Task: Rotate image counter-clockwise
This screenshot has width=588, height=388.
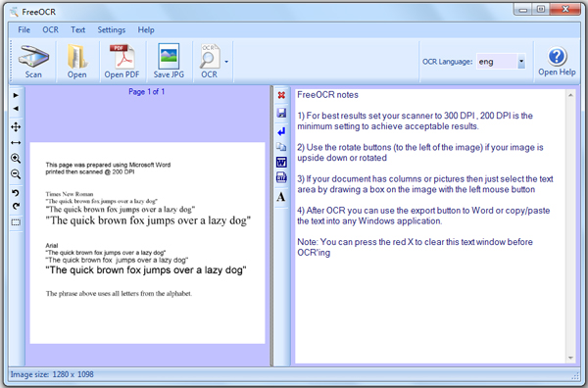Action: tap(16, 193)
